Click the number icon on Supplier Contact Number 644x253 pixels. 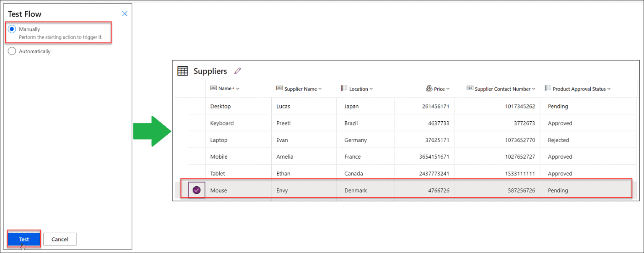[x=470, y=89]
